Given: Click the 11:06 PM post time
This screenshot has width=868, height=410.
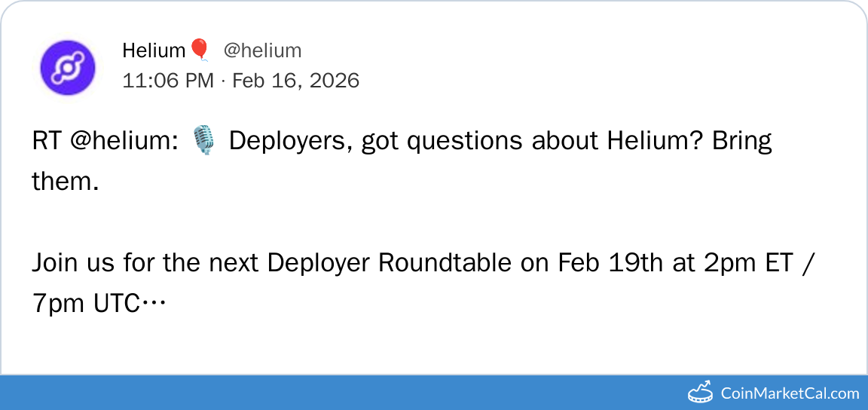Looking at the screenshot, I should 168,80.
